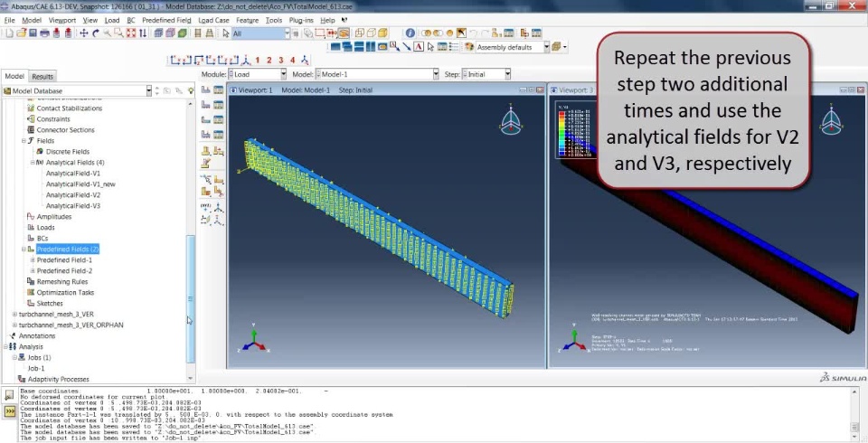Toggle the light bulb filter above model tree
Screen dimensions: 868x443
click(191, 90)
